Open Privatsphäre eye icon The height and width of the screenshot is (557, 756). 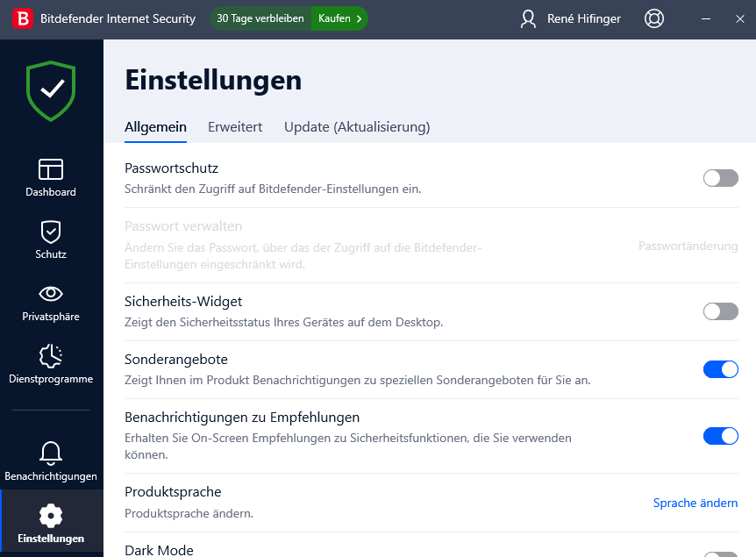51,293
